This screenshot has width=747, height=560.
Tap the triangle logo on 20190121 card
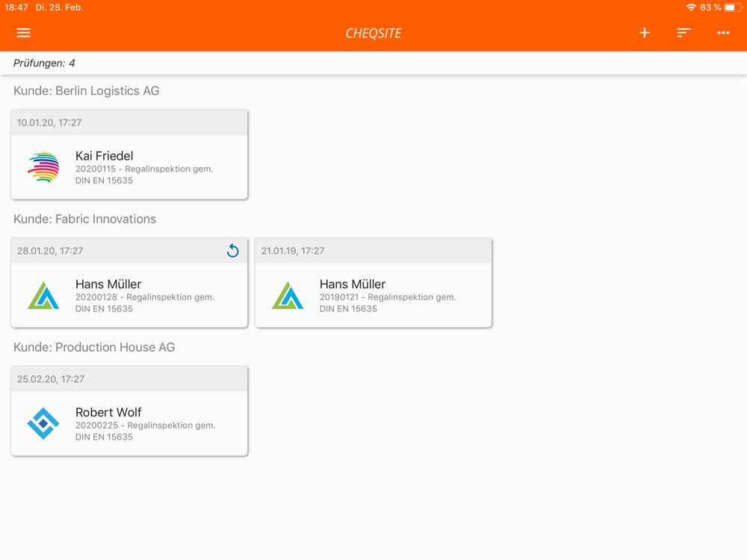coord(288,295)
